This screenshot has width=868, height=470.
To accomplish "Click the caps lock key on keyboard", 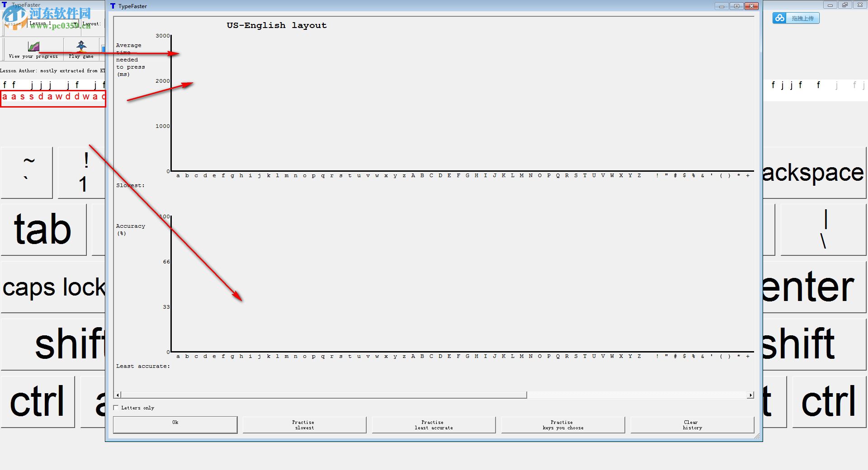I will [x=53, y=287].
